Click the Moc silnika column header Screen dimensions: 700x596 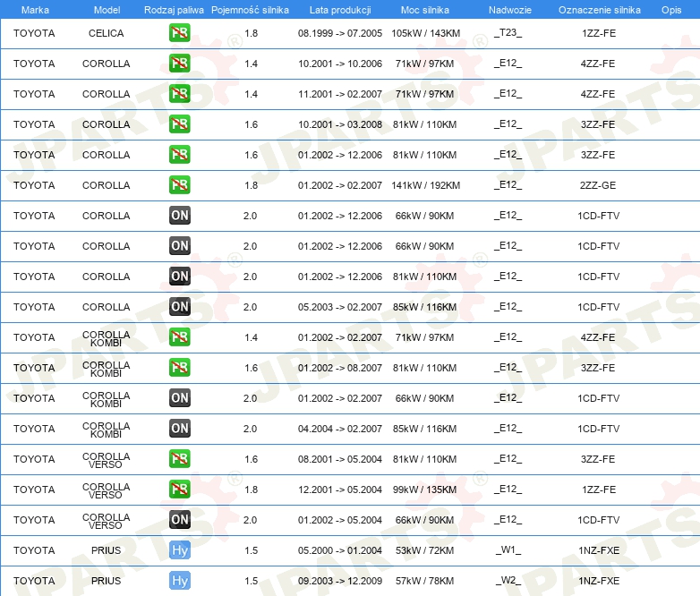pyautogui.click(x=424, y=10)
